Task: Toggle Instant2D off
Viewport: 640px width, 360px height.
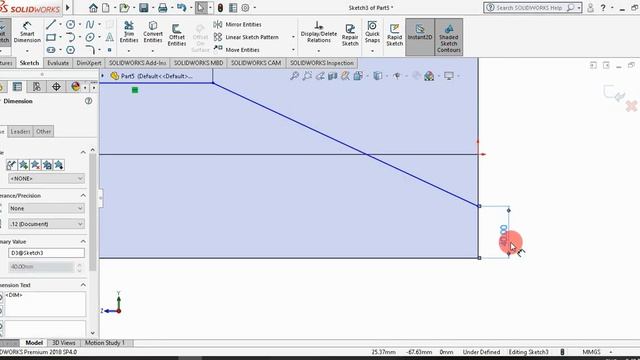Action: coord(420,37)
